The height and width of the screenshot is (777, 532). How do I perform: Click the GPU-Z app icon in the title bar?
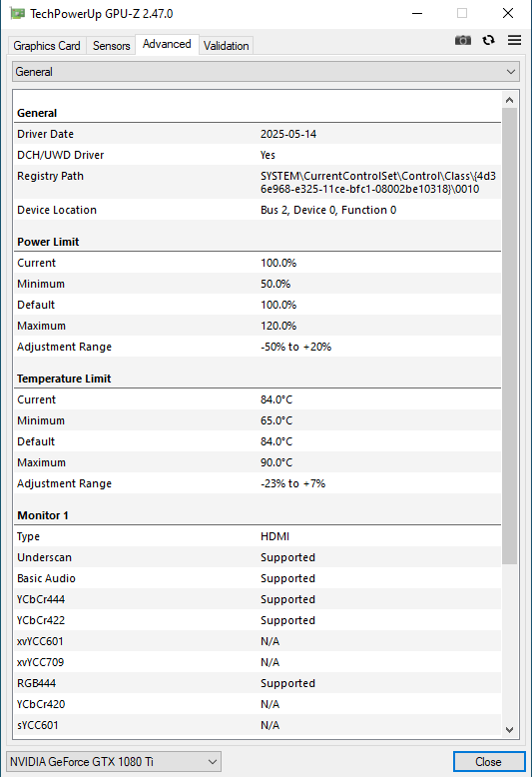tap(17, 13)
